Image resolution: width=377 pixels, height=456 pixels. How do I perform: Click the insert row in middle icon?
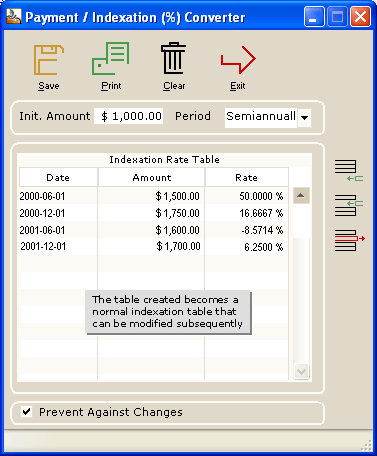click(349, 205)
